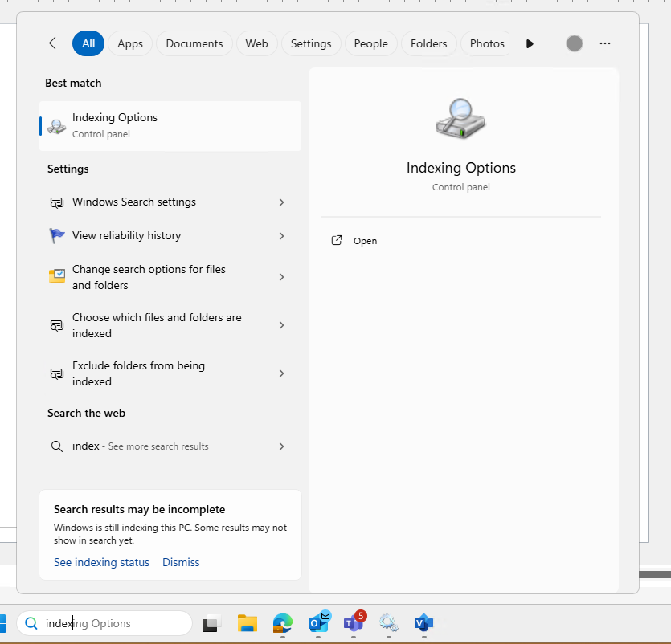Screen dimensions: 671x644
Task: Show more filter tabs with play arrow
Action: pos(530,43)
